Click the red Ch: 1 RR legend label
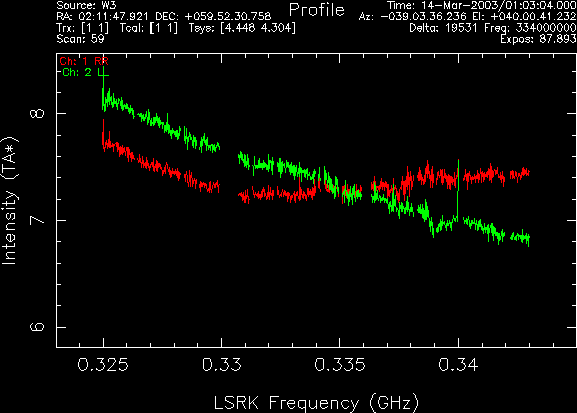The image size is (577, 413). pos(84,61)
